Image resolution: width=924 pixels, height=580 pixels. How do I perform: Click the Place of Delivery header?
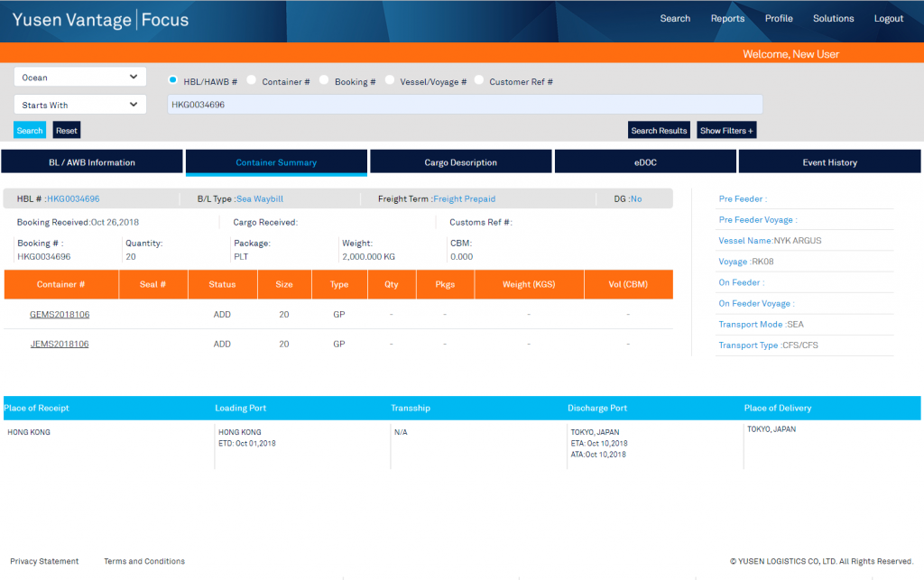pyautogui.click(x=777, y=408)
